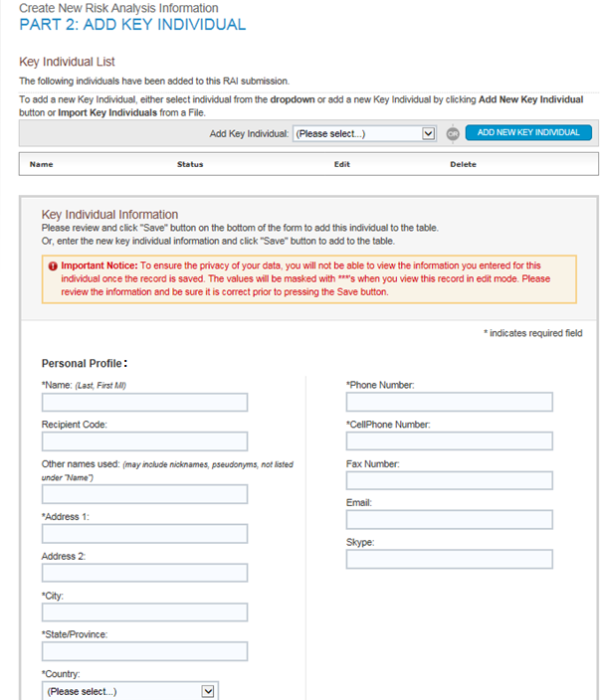Click the City input field

(145, 612)
